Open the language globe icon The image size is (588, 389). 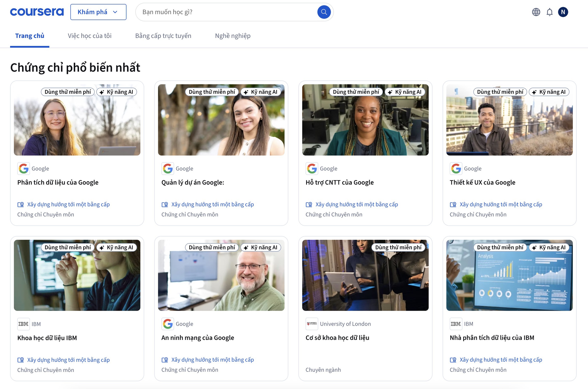pos(536,12)
